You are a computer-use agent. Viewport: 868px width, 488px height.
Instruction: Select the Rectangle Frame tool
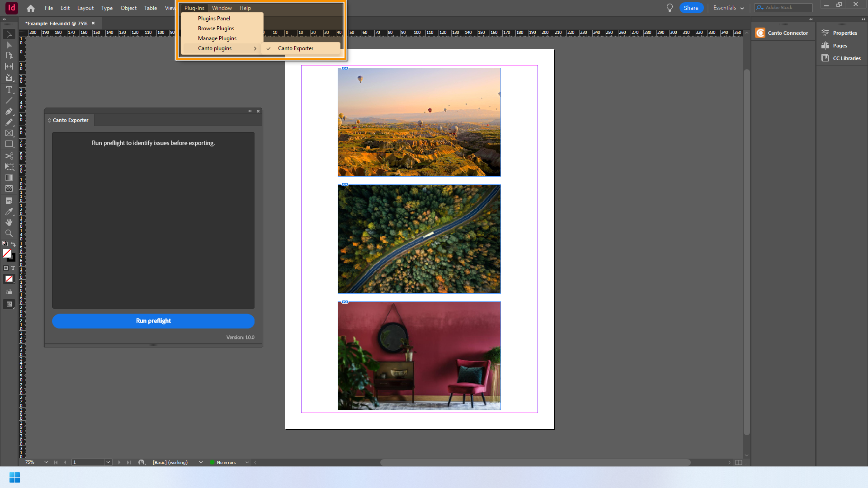9,133
